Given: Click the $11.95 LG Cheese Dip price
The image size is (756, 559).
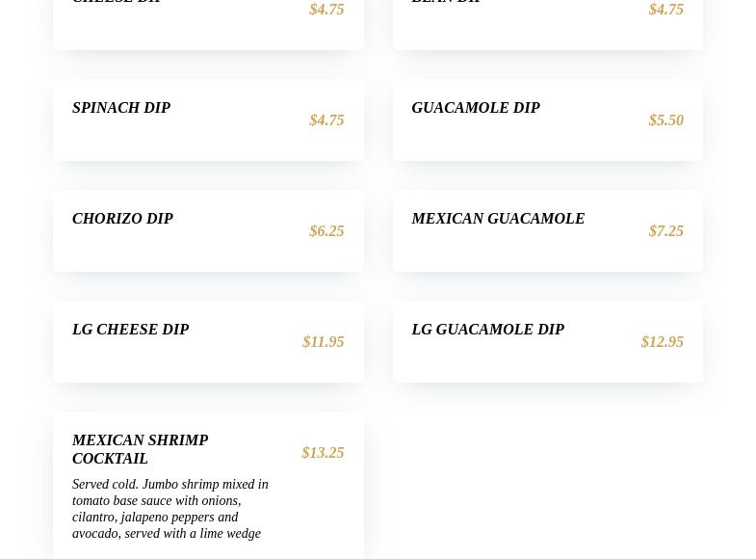Looking at the screenshot, I should [324, 342].
